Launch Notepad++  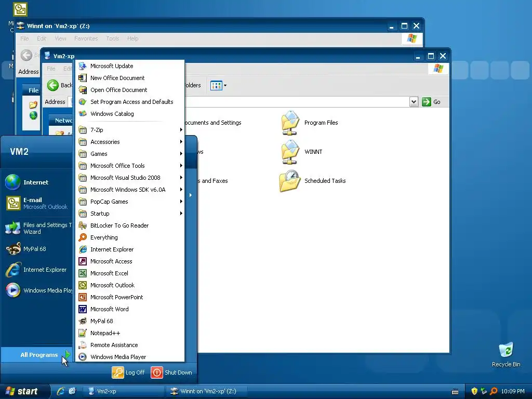130,333
